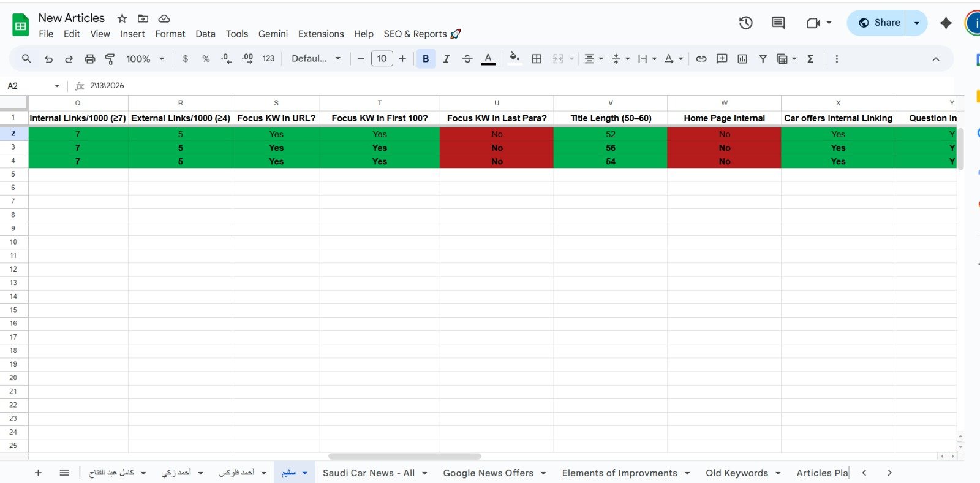Image resolution: width=980 pixels, height=483 pixels.
Task: Click the Share button
Action: 879,23
